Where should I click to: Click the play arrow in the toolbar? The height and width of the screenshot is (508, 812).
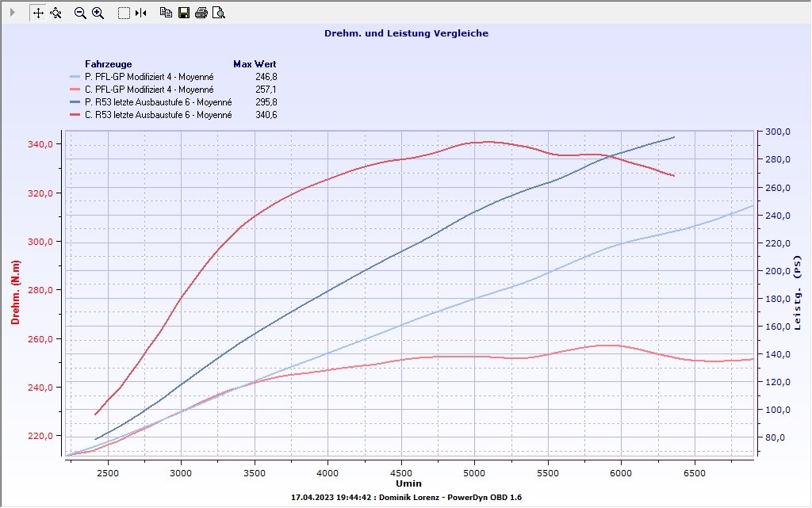pos(13,13)
